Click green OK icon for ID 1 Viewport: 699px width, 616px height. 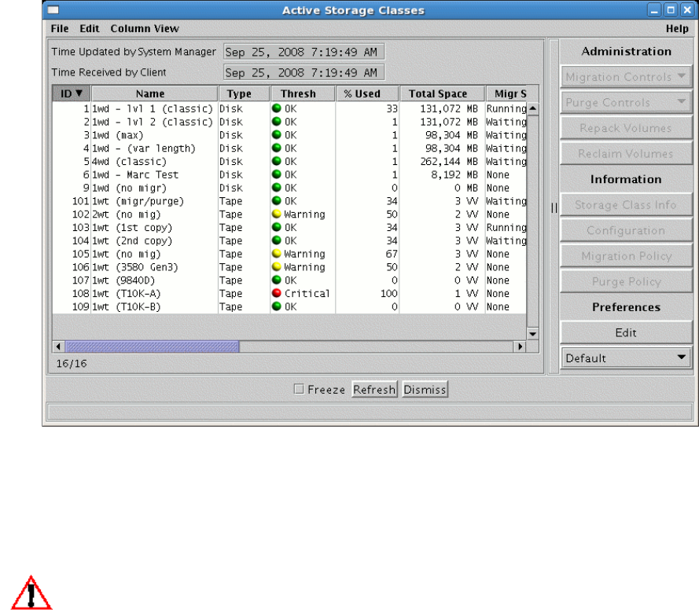coord(277,108)
